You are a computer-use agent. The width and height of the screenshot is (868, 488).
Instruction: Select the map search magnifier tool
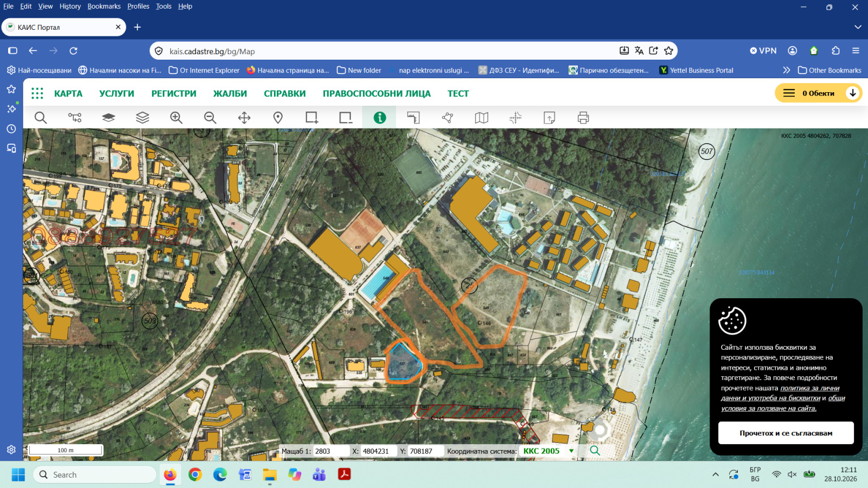[41, 118]
